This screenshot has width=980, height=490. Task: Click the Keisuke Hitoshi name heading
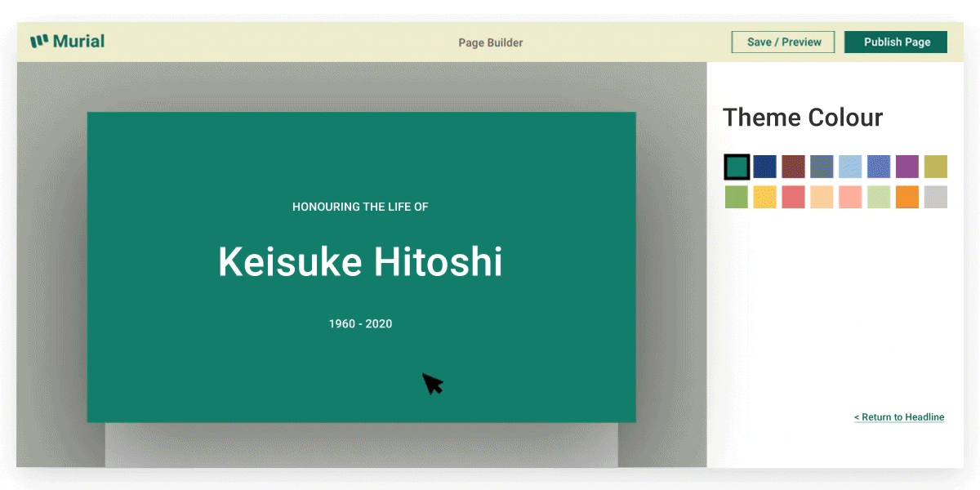tap(360, 262)
